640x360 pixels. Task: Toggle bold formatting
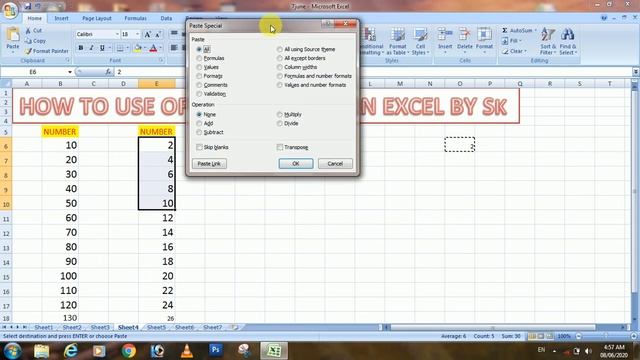tap(81, 48)
